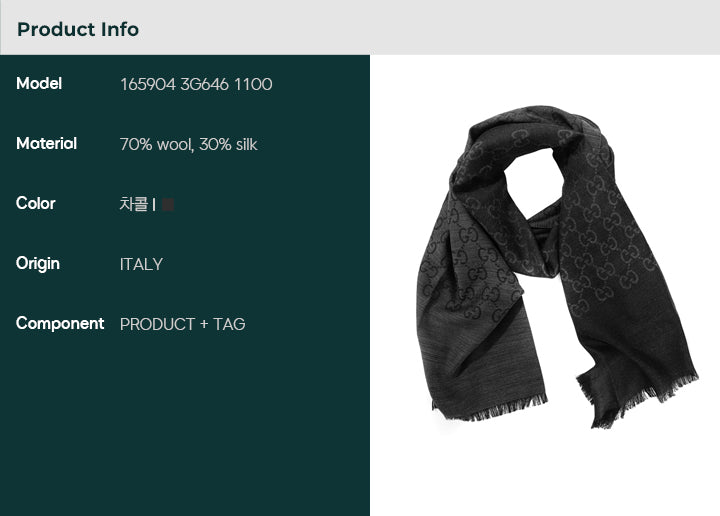Select the 70% wool, 30% silk text
Image resolution: width=720 pixels, height=516 pixels.
188,145
